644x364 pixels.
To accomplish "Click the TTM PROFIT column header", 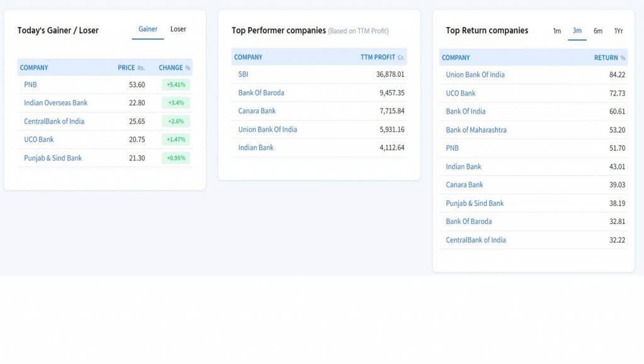I will pyautogui.click(x=382, y=57).
